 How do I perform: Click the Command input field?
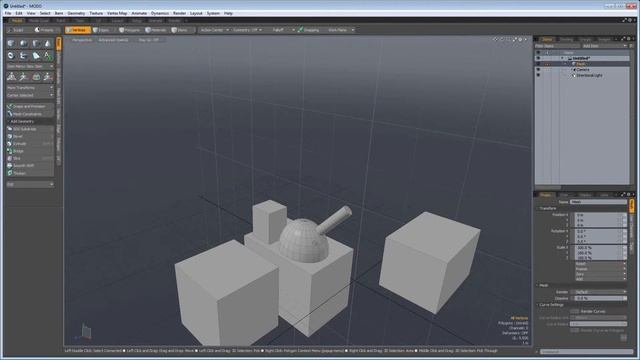click(x=586, y=351)
